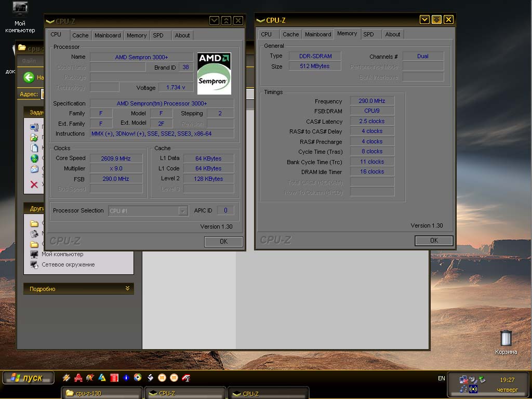The width and height of the screenshot is (532, 399).
Task: Open Mainboard tab in left CPU-Z window
Action: click(x=108, y=35)
